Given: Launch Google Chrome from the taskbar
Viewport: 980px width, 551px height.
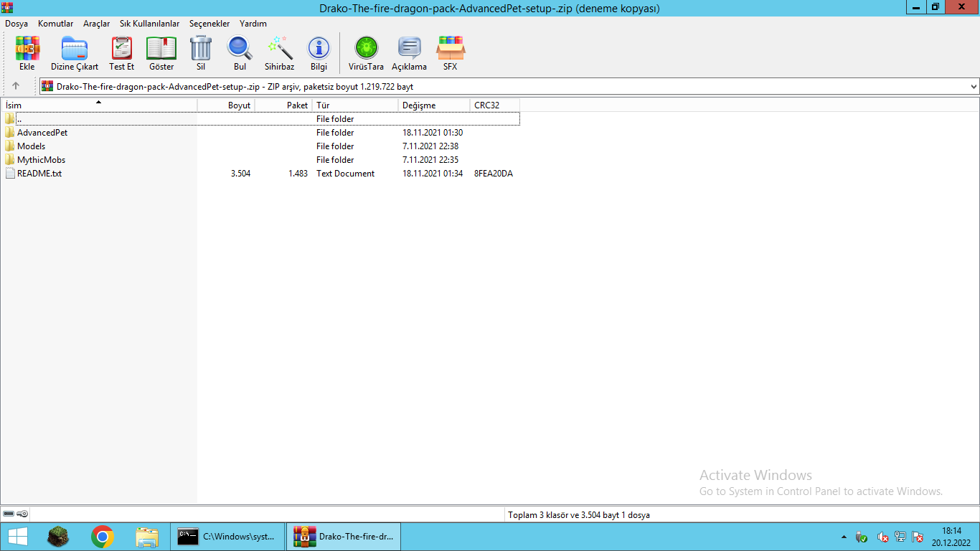Looking at the screenshot, I should tap(103, 537).
